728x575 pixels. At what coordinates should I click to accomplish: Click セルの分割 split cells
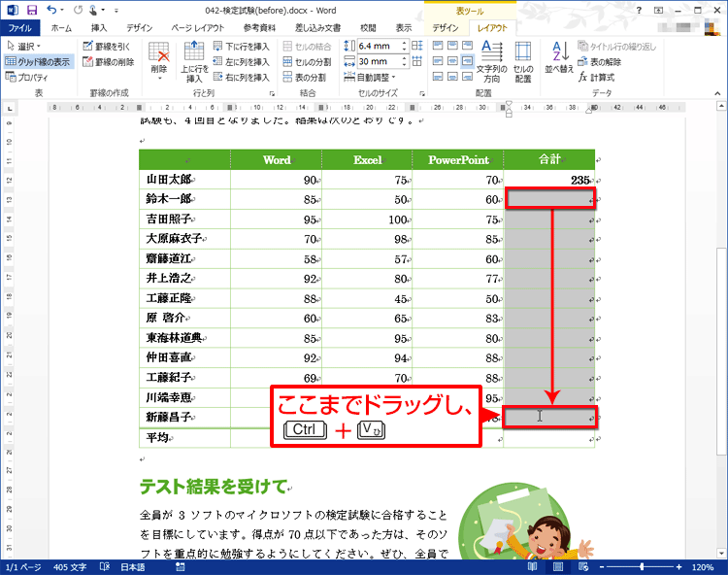pos(308,62)
